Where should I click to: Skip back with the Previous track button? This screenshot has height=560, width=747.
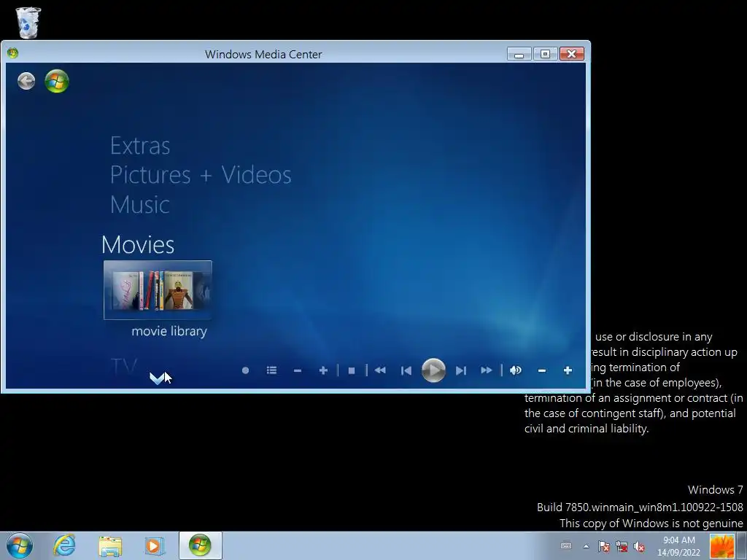406,370
